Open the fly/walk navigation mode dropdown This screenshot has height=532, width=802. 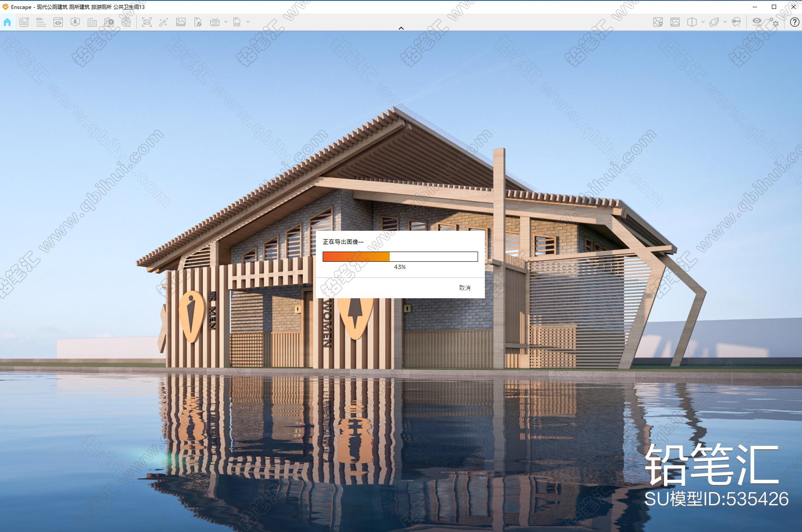coord(725,22)
